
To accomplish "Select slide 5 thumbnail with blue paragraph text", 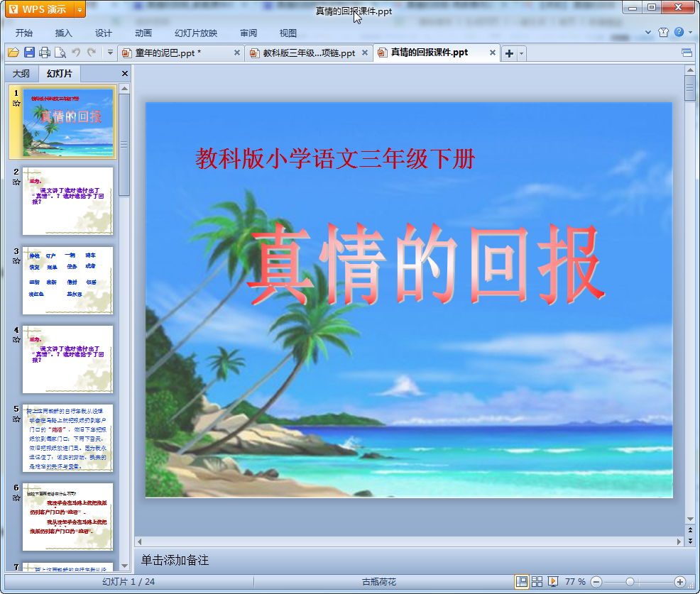I will [x=68, y=439].
